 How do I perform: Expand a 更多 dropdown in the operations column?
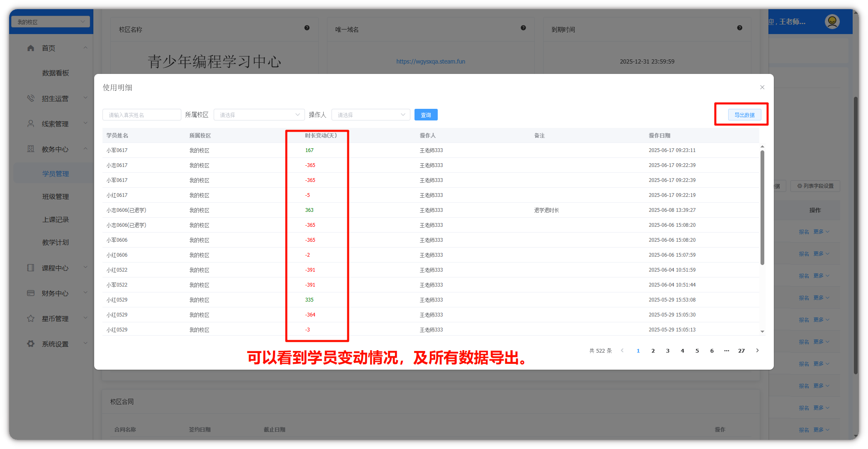[x=820, y=231]
